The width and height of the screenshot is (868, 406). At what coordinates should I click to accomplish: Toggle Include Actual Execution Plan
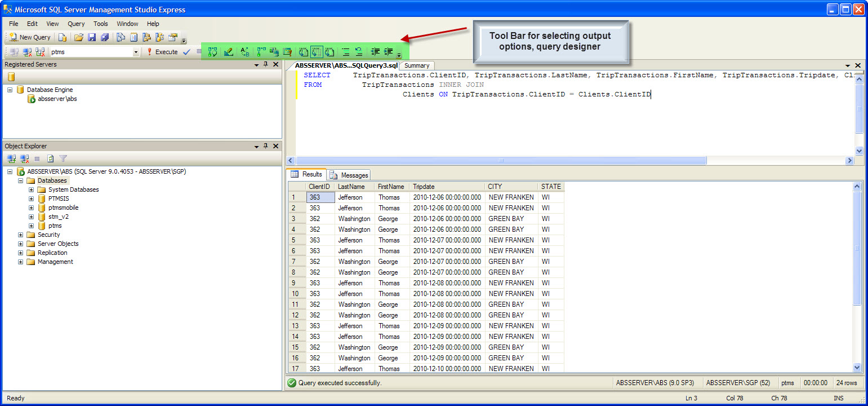[261, 52]
